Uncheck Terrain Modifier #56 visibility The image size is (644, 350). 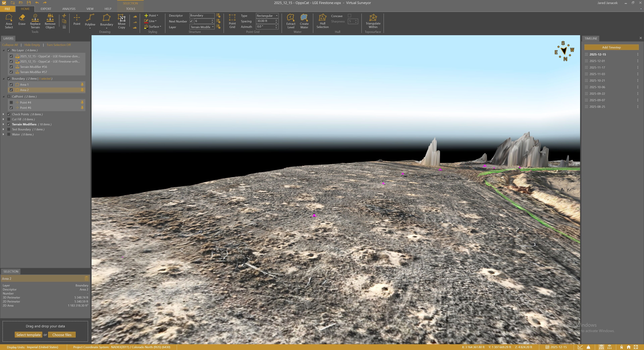(x=11, y=67)
